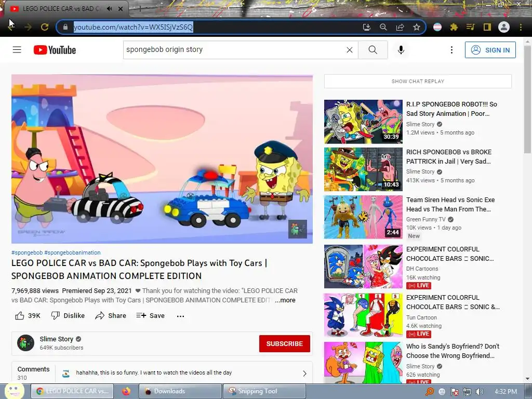Share the video

111,316
